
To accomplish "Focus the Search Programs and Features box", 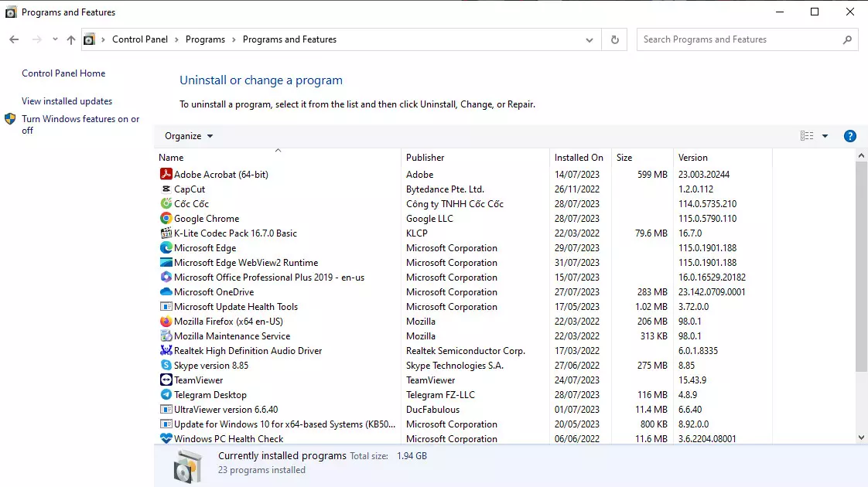I will pos(747,39).
